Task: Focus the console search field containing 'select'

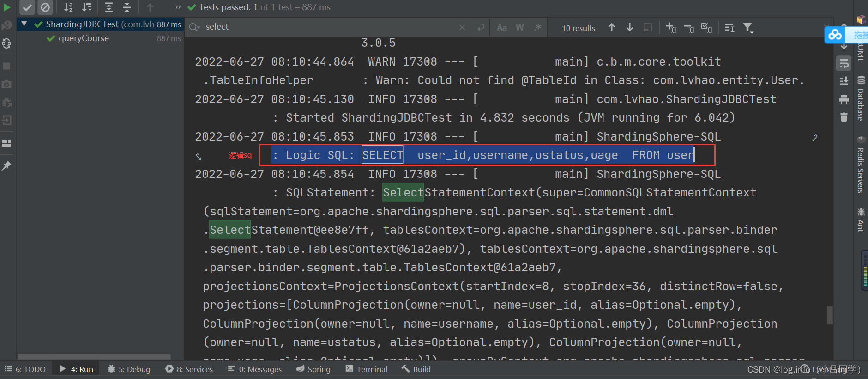Action: [x=330, y=27]
